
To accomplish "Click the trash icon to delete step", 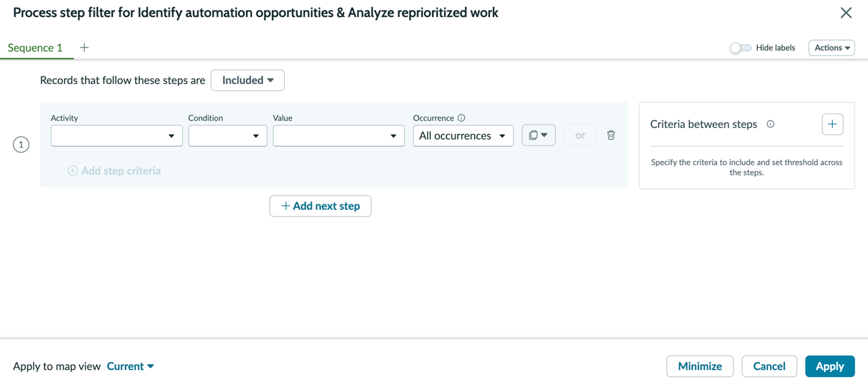I will [611, 135].
